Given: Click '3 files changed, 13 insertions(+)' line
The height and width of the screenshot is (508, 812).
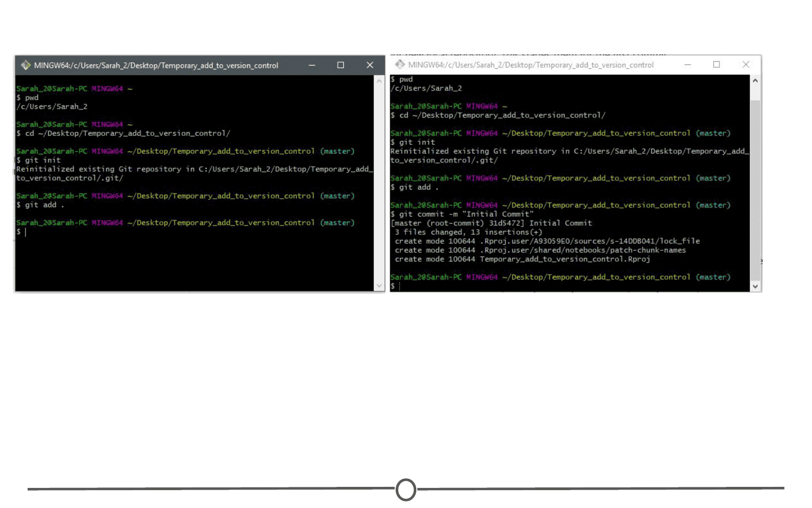Looking at the screenshot, I should pos(469,232).
